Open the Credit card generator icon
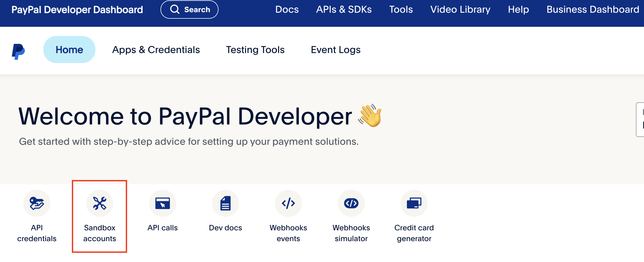644x262 pixels. tap(414, 203)
